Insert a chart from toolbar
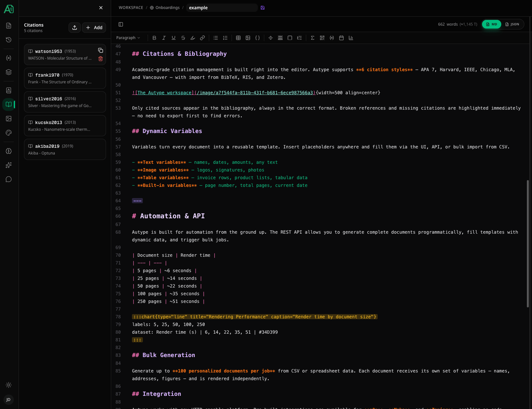Viewport: 532px width, 409px height. point(351,38)
